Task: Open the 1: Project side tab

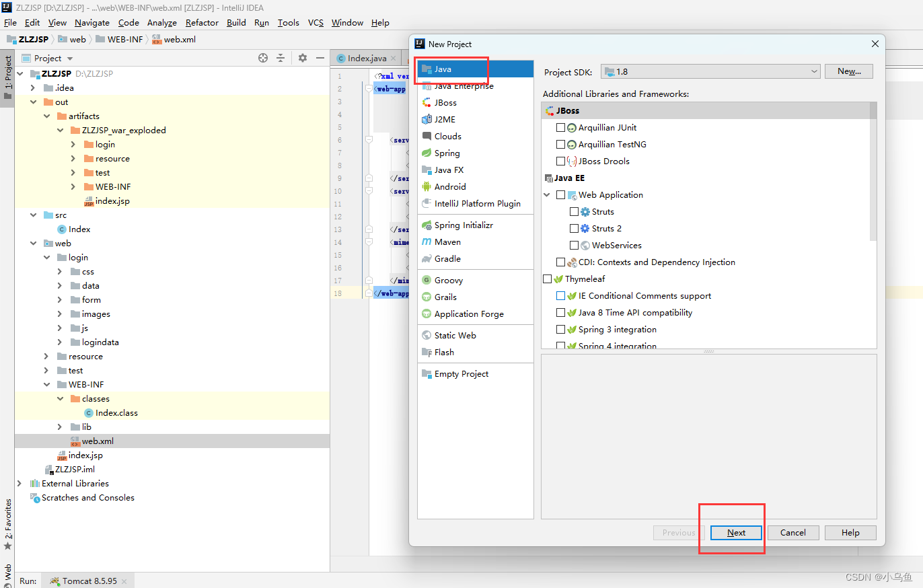Action: pos(7,77)
